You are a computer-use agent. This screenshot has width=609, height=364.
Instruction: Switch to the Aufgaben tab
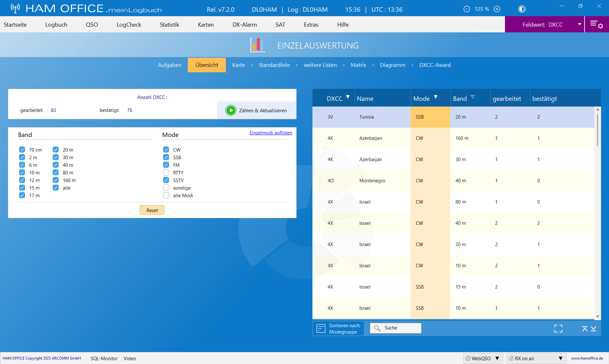[x=170, y=65]
